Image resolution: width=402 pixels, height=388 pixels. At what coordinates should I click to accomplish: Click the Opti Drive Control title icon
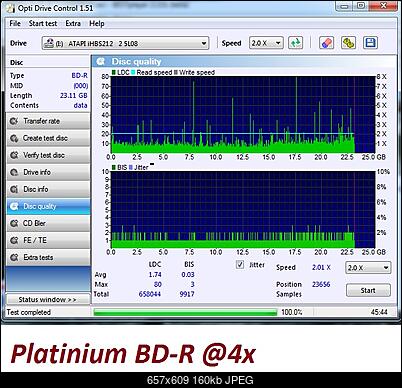click(11, 8)
